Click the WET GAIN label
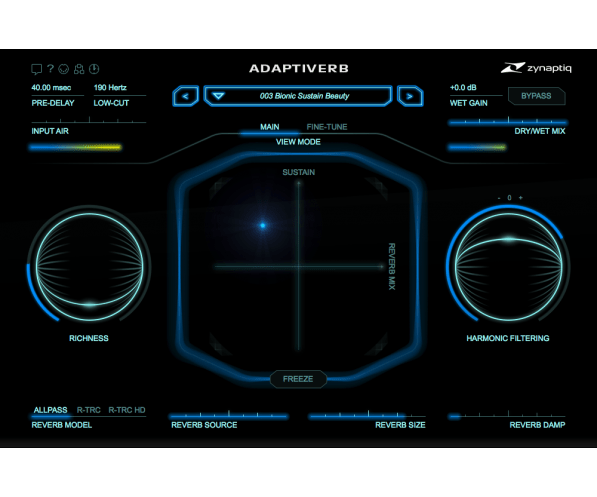The height and width of the screenshot is (497, 597). pyautogui.click(x=469, y=103)
